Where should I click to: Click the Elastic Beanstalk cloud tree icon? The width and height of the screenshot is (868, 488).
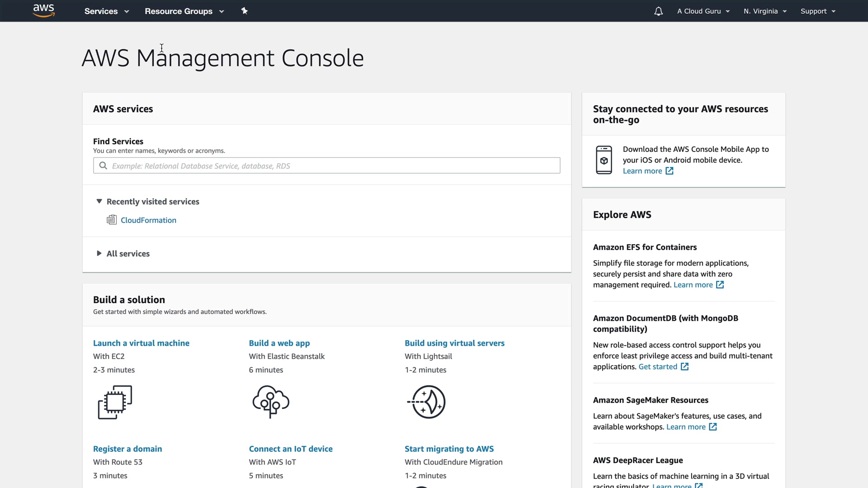click(x=271, y=402)
